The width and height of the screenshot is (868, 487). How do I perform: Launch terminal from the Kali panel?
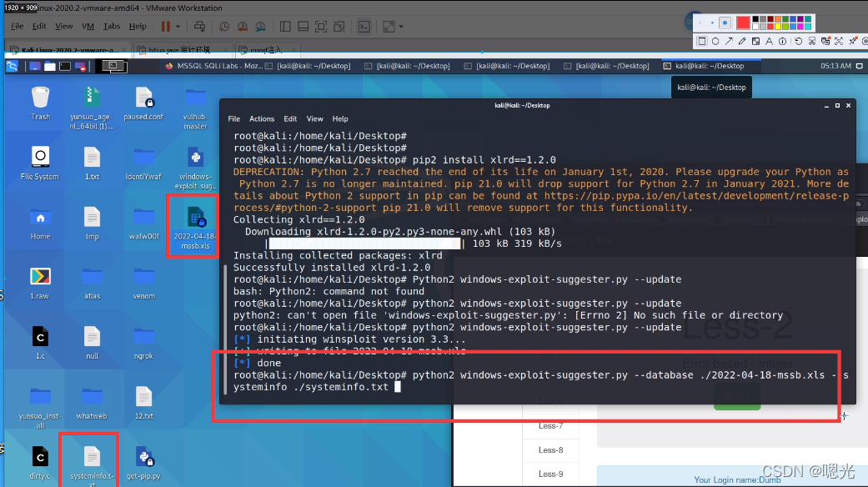tap(65, 66)
